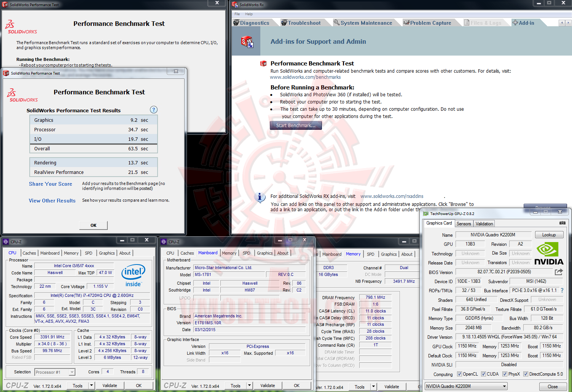Click the 'E1781IMS.10R' BIOS version value
Image resolution: width=572 pixels, height=392 pixels.
pos(250,323)
